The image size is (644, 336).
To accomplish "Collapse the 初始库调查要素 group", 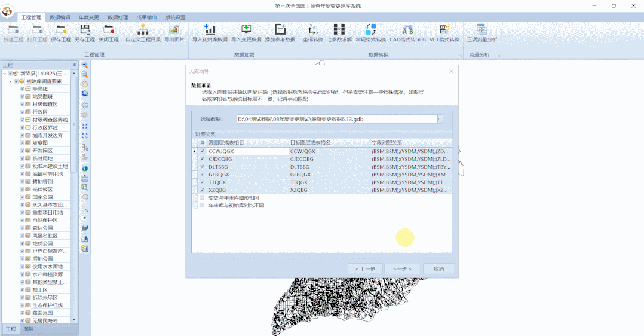I will 11,81.
